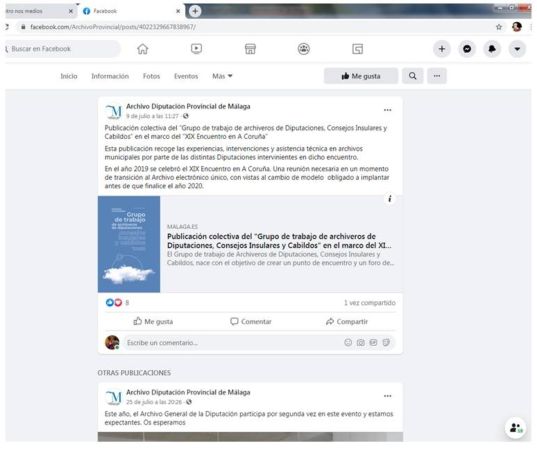Open first post's three-dot options menu

(387, 110)
